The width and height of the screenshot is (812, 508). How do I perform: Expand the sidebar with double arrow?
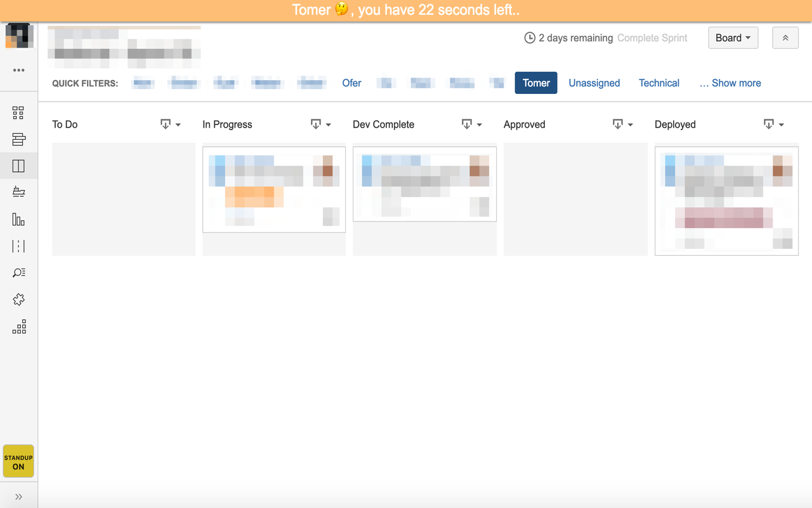(18, 497)
